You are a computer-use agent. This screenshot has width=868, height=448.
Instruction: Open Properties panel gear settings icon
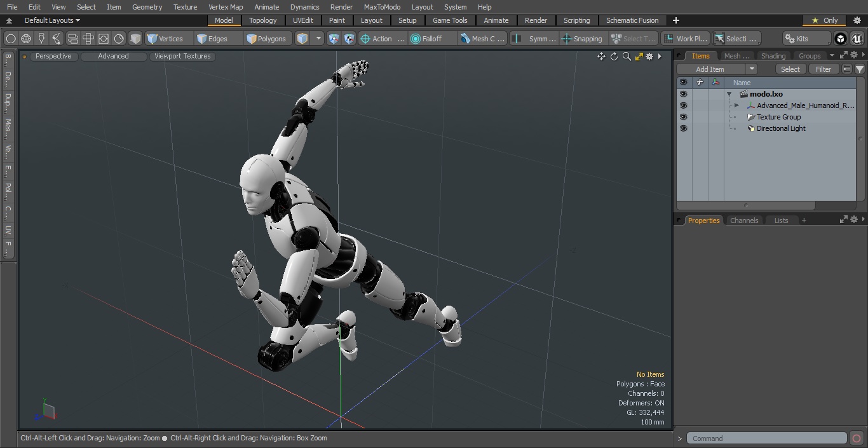[x=854, y=219]
